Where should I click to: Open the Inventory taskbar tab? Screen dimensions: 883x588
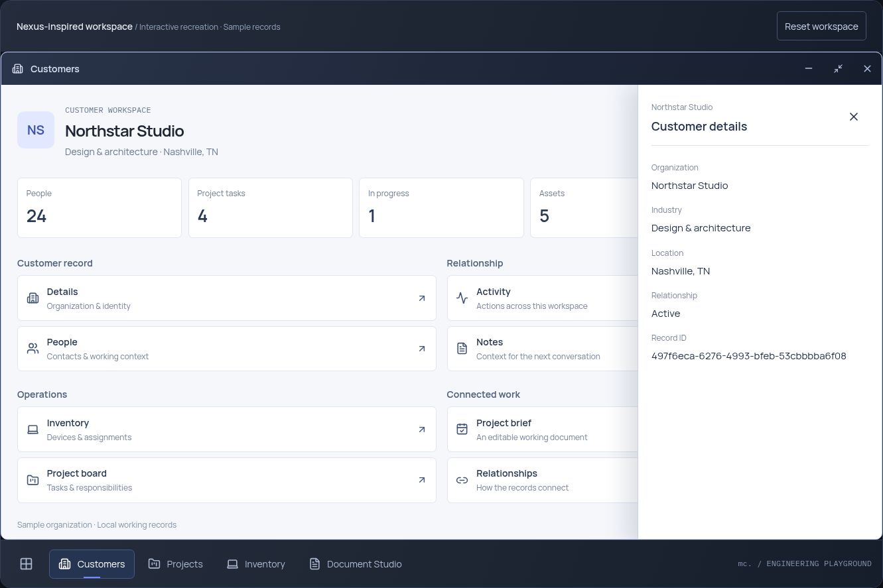(256, 564)
